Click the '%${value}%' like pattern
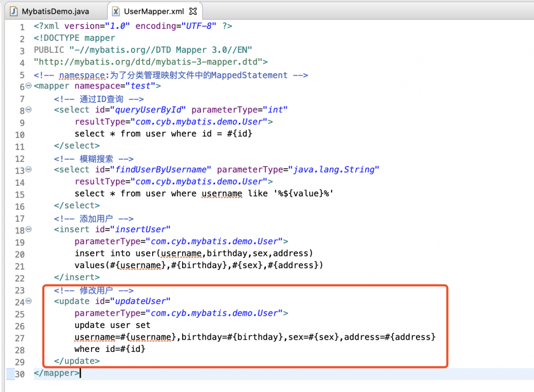Screen dimensions: 534x392 pyautogui.click(x=303, y=193)
